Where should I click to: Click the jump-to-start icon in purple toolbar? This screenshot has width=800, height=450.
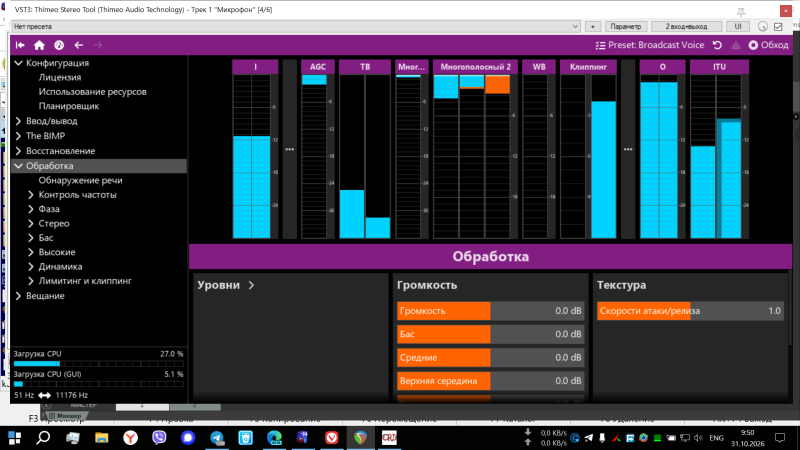pyautogui.click(x=20, y=45)
